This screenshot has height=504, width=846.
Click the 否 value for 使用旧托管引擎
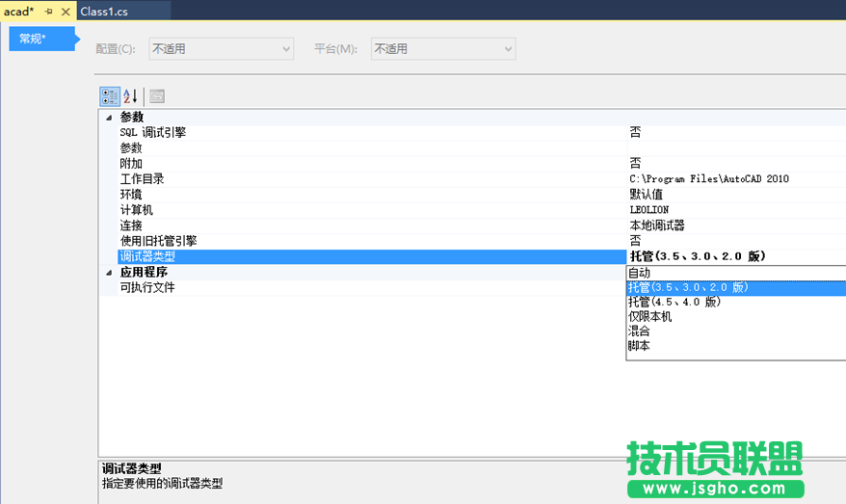[636, 241]
